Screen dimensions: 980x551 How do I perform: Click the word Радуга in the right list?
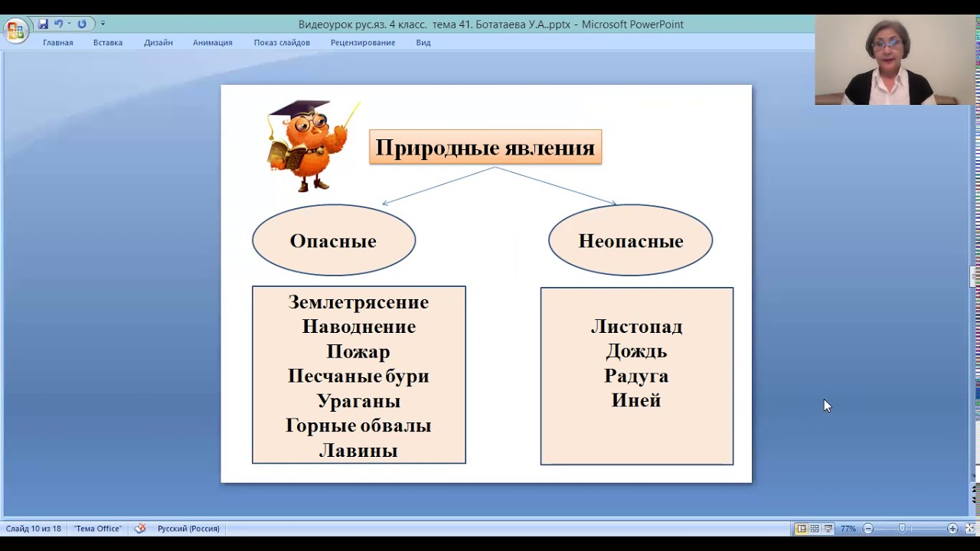636,376
